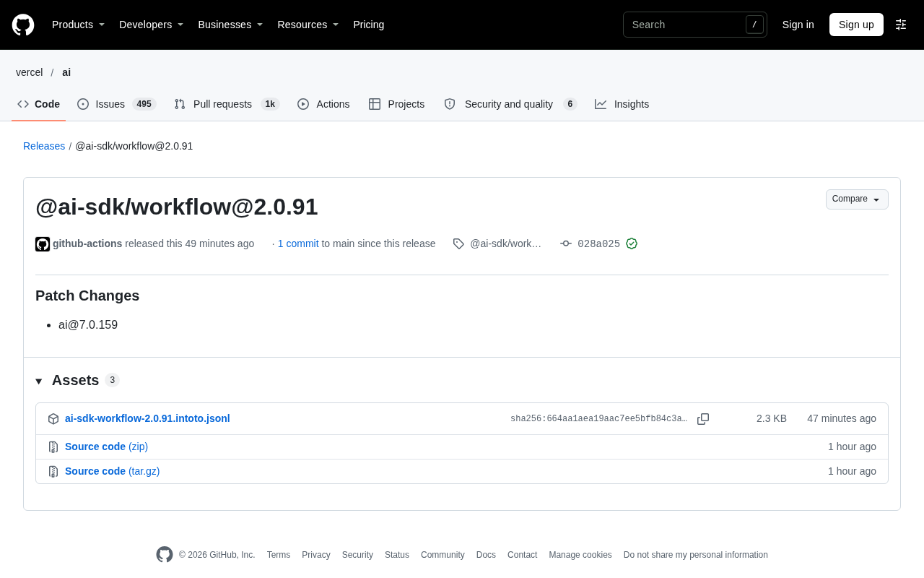This screenshot has height=578, width=924.
Task: Expand the Resources menu
Action: pyautogui.click(x=308, y=25)
